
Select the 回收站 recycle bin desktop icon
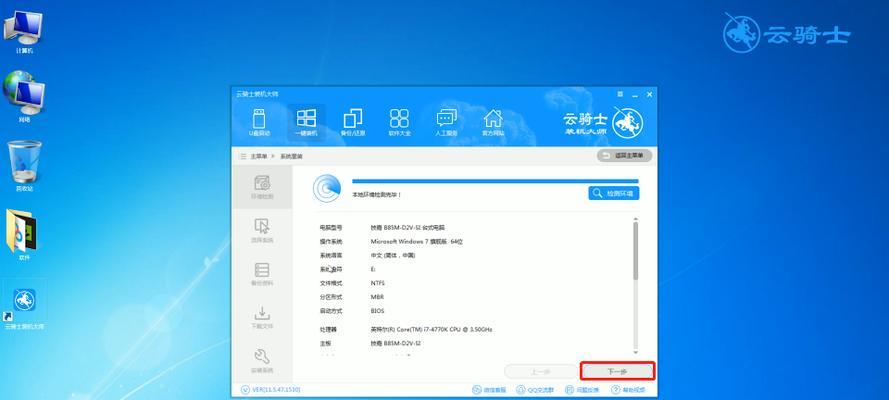pyautogui.click(x=24, y=166)
